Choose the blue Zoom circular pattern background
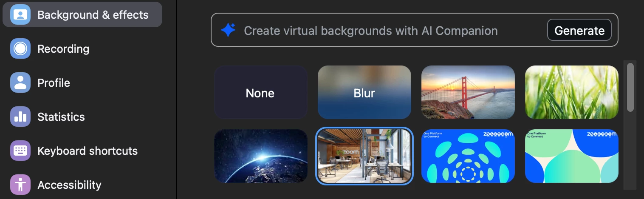644x199 pixels. click(x=468, y=156)
